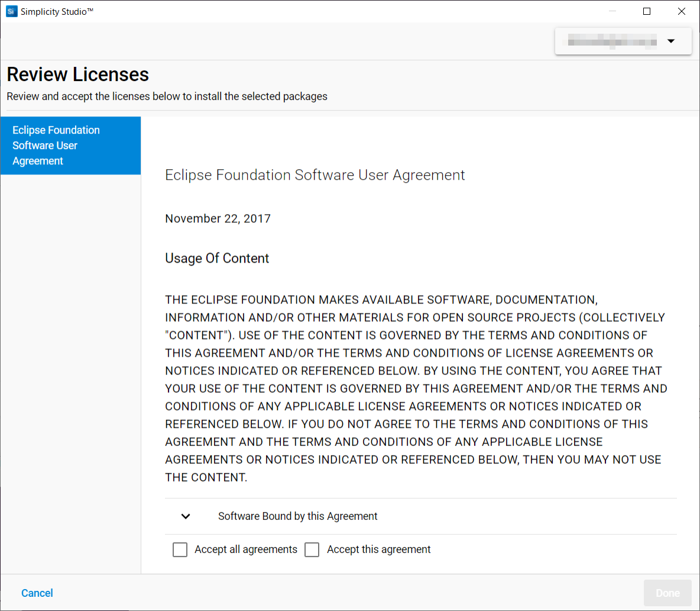Click the Usage Of Content heading

[217, 258]
